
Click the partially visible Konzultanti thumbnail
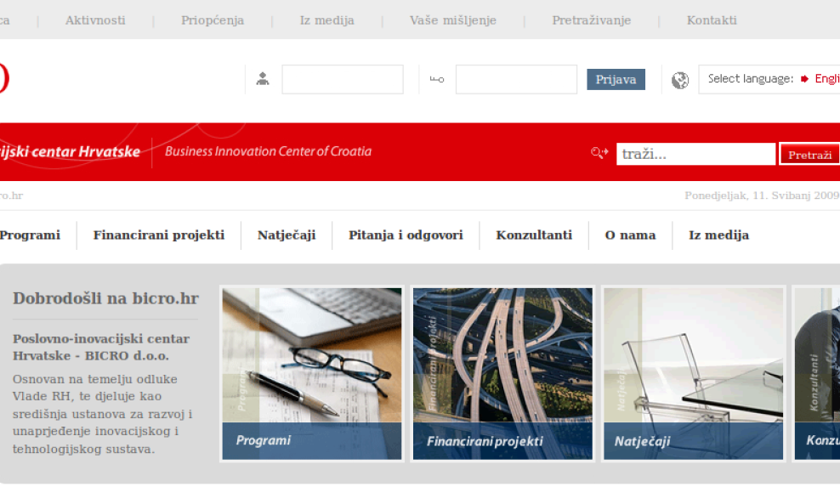click(x=817, y=373)
